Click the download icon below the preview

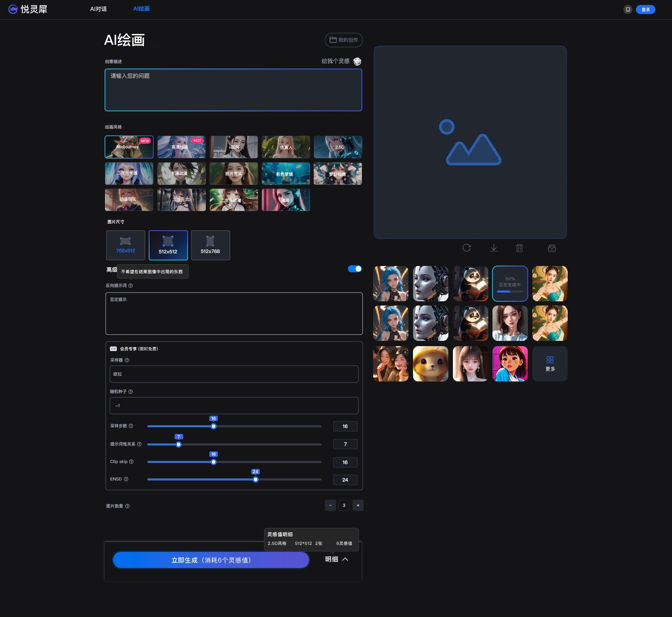pyautogui.click(x=493, y=248)
